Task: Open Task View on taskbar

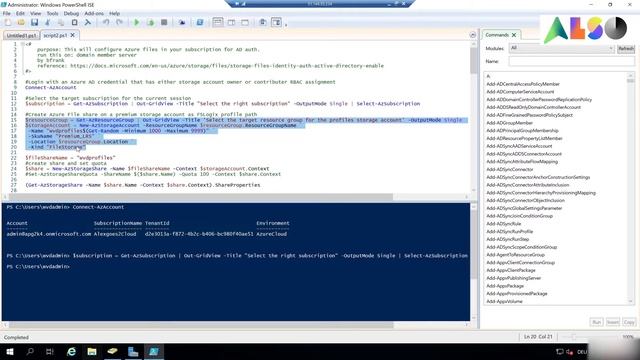Action: pyautogui.click(x=50, y=351)
